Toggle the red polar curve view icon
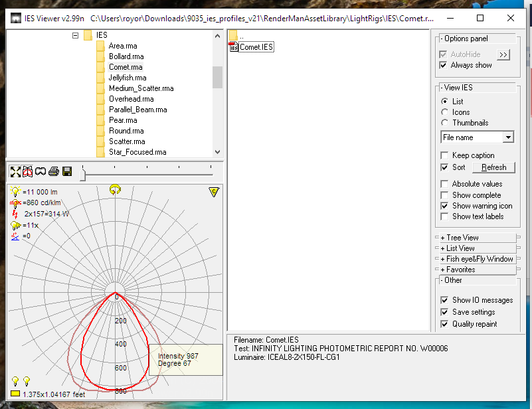This screenshot has width=532, height=409. click(x=27, y=171)
